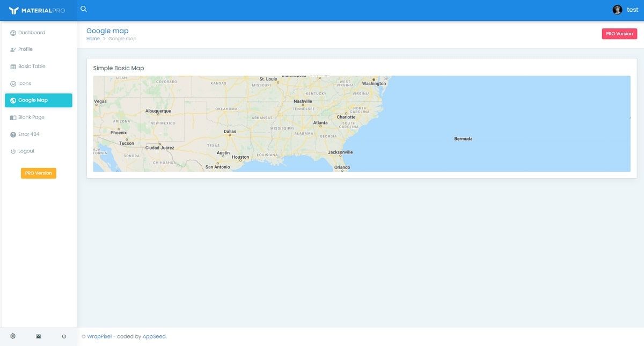Click the MaterialPro logo icon
The image size is (644, 346).
(x=14, y=10)
